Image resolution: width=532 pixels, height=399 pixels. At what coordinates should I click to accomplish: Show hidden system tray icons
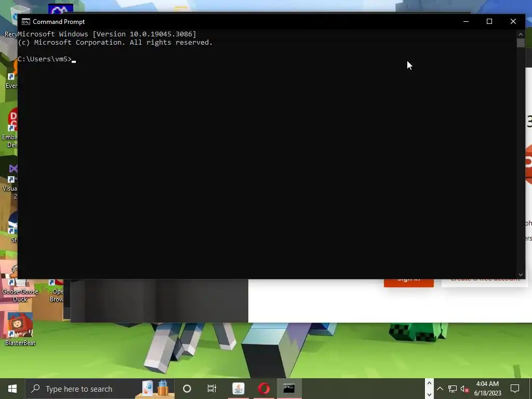tap(440, 389)
